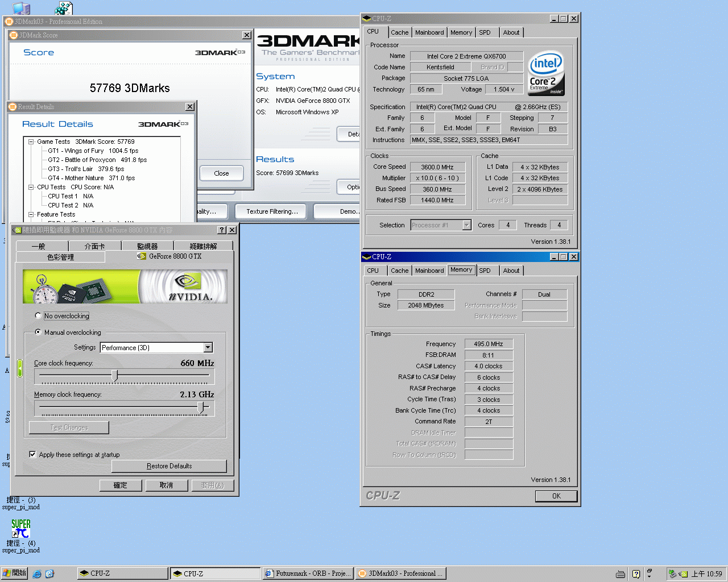This screenshot has height=582, width=728.
Task: Select the No overclocking option
Action: coord(38,315)
